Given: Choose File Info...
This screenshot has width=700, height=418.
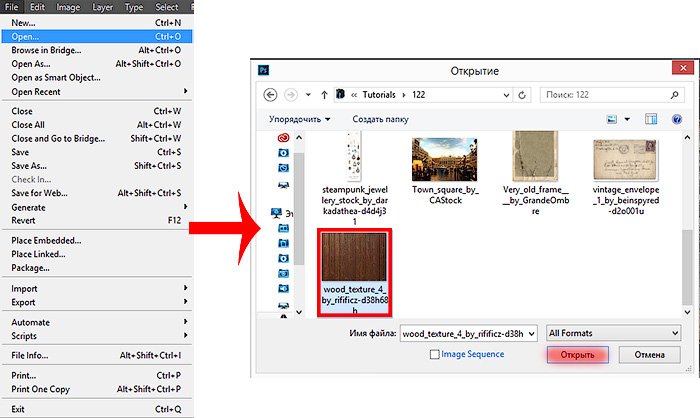Looking at the screenshot, I should 96,355.
